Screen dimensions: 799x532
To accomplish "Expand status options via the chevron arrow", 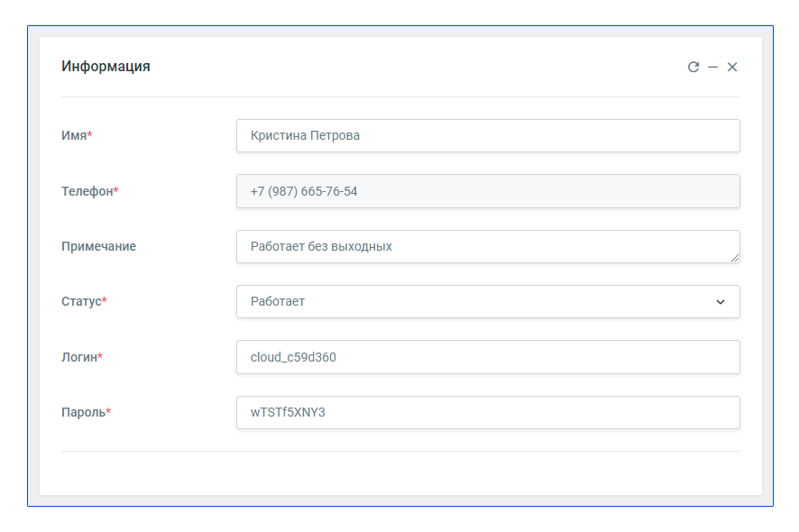I will pyautogui.click(x=721, y=302).
